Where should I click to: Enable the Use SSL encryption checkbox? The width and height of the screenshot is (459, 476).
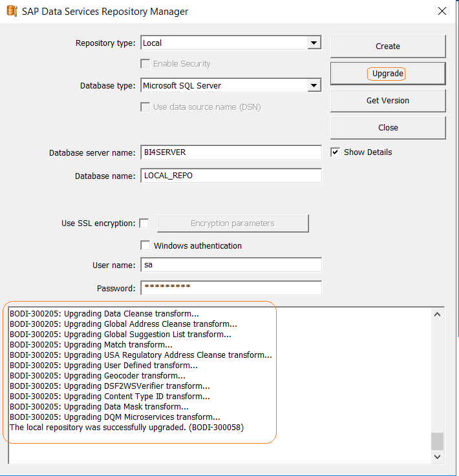coord(144,223)
